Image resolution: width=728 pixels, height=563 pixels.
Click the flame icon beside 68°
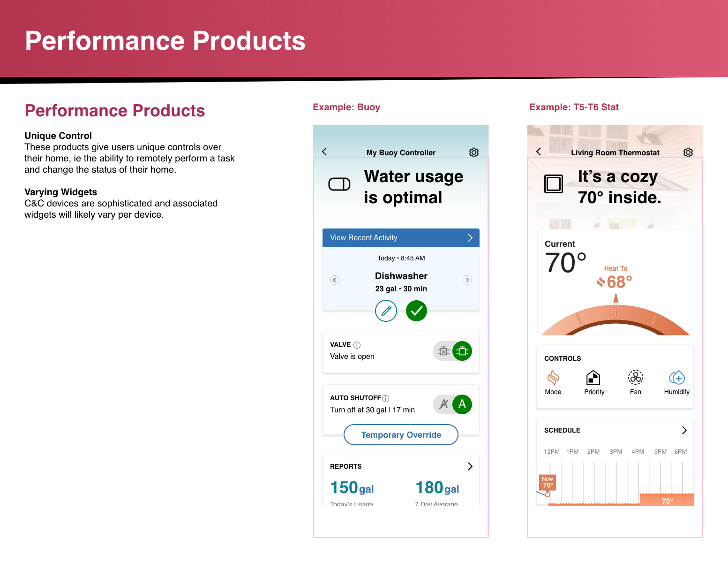click(600, 282)
